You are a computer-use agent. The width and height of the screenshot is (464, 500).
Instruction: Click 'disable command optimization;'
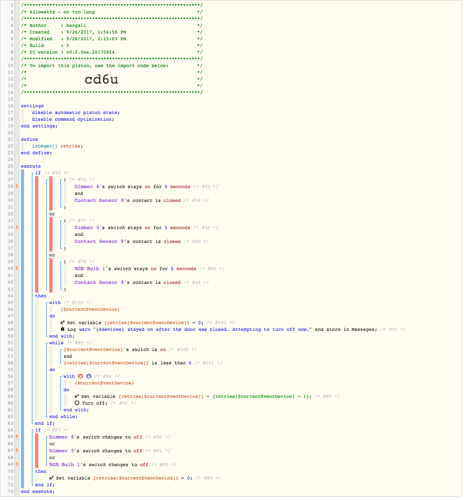pyautogui.click(x=73, y=120)
